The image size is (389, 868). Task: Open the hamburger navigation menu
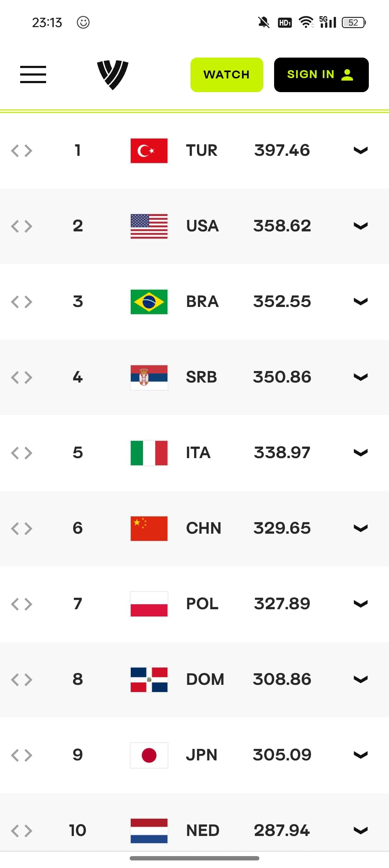click(33, 74)
